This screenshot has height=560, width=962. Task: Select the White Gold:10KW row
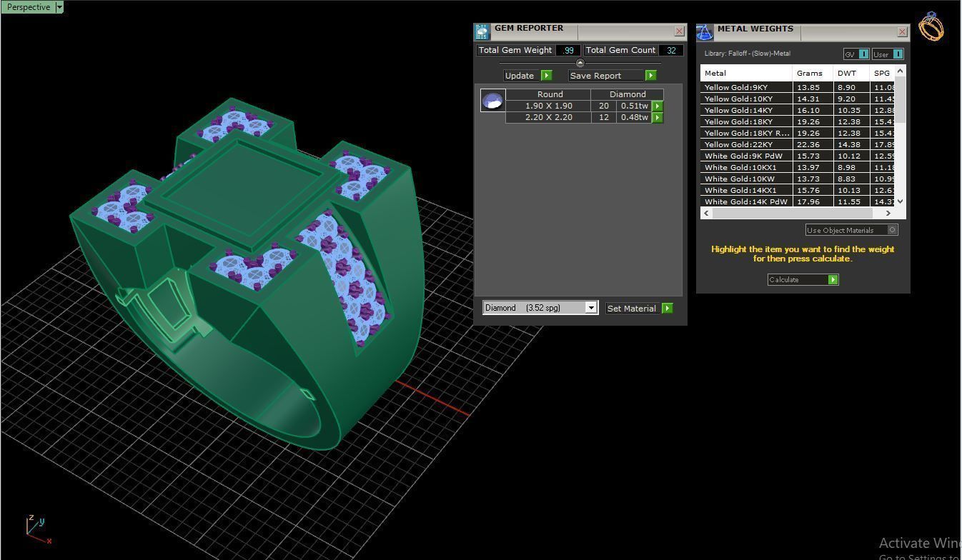click(x=797, y=179)
